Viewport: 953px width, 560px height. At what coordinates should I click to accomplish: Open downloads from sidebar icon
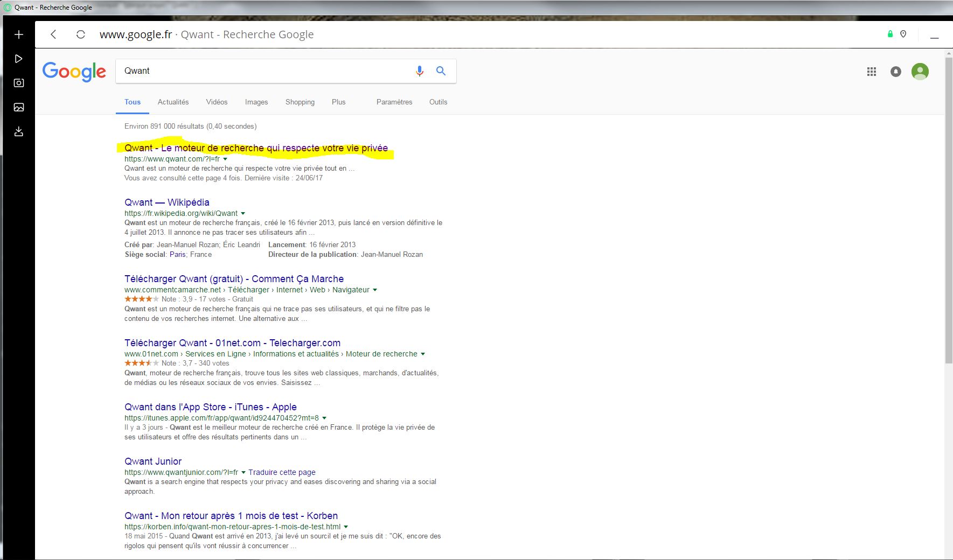[x=19, y=131]
